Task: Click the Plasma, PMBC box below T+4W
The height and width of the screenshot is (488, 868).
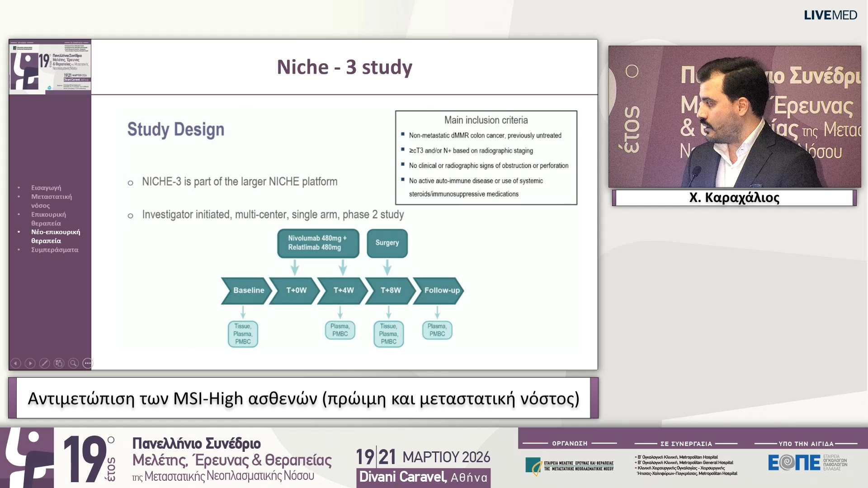Action: (340, 330)
